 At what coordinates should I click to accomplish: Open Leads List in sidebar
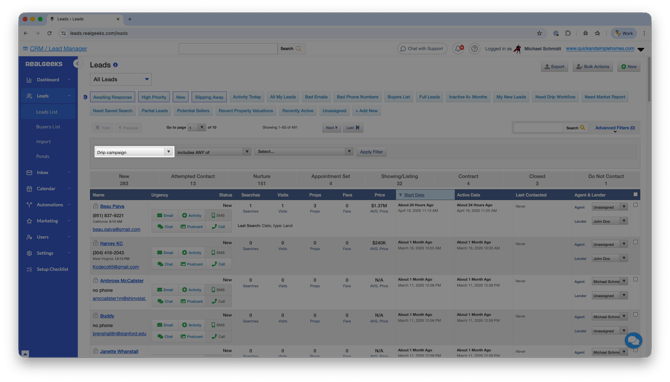[x=47, y=112]
